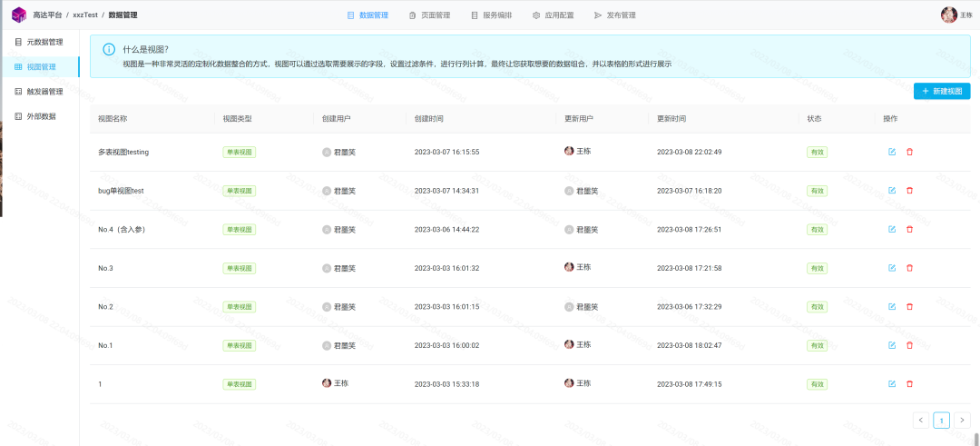Click the 新建视图 button
This screenshot has height=446, width=980.
942,92
